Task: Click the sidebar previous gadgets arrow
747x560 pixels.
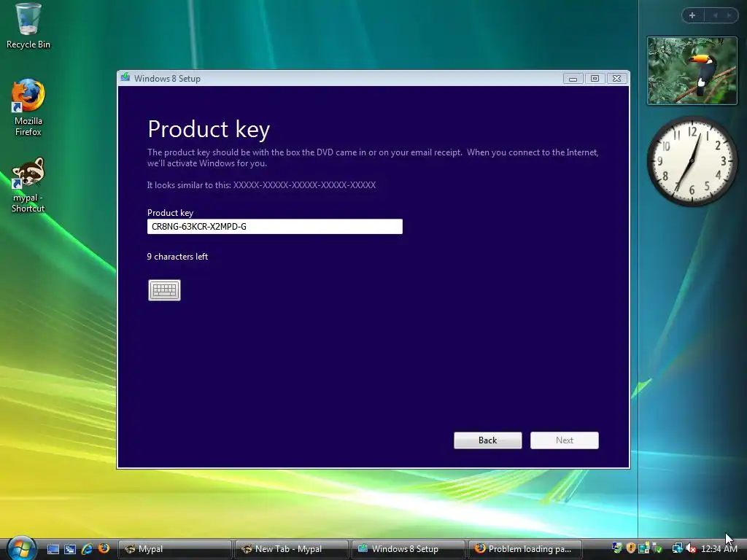Action: (x=715, y=15)
